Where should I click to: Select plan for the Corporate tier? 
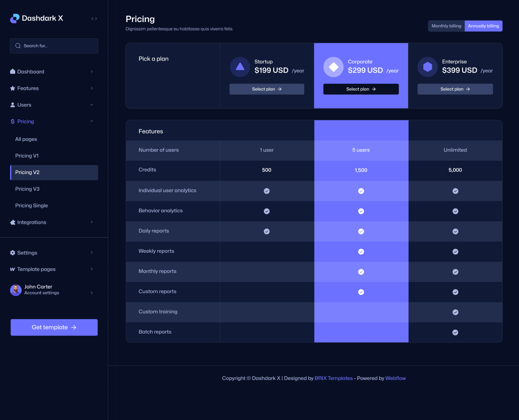[361, 89]
